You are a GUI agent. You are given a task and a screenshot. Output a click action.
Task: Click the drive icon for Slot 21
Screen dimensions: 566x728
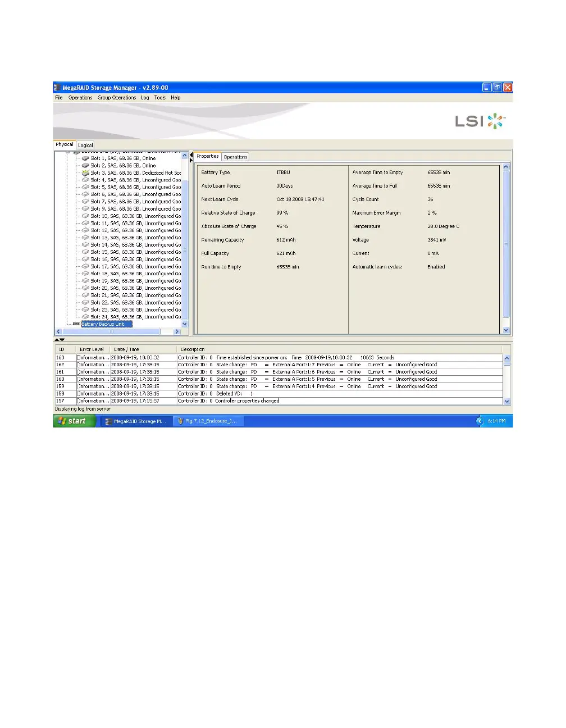(85, 295)
